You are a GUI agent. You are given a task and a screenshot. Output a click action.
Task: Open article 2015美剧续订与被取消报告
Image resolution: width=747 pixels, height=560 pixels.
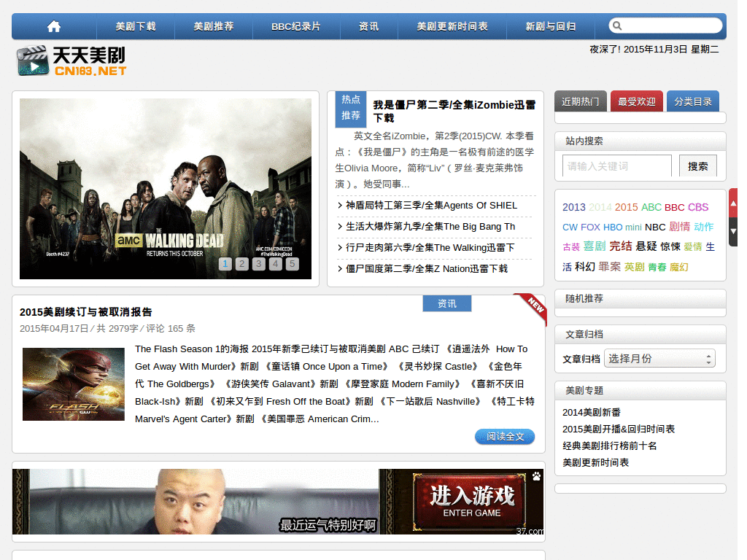pos(86,312)
